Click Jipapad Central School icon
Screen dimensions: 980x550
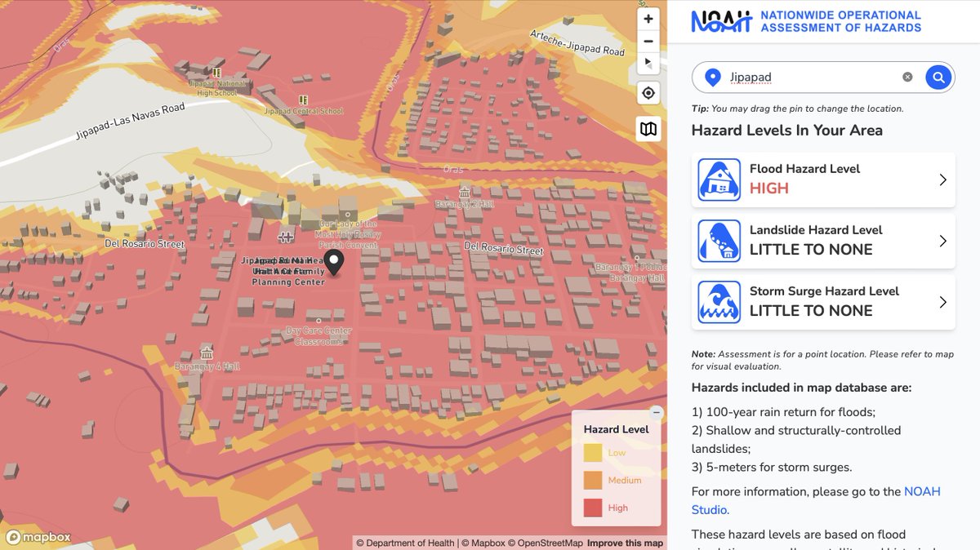coord(305,101)
